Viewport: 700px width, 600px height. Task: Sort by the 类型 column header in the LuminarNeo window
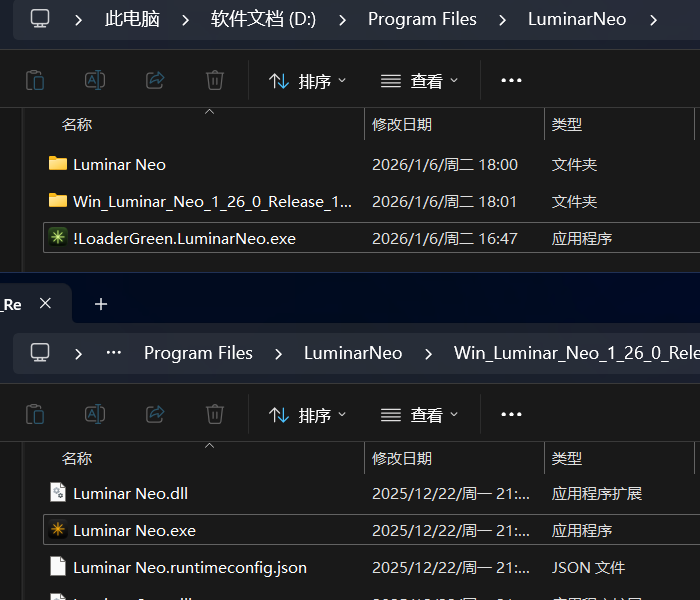point(567,124)
